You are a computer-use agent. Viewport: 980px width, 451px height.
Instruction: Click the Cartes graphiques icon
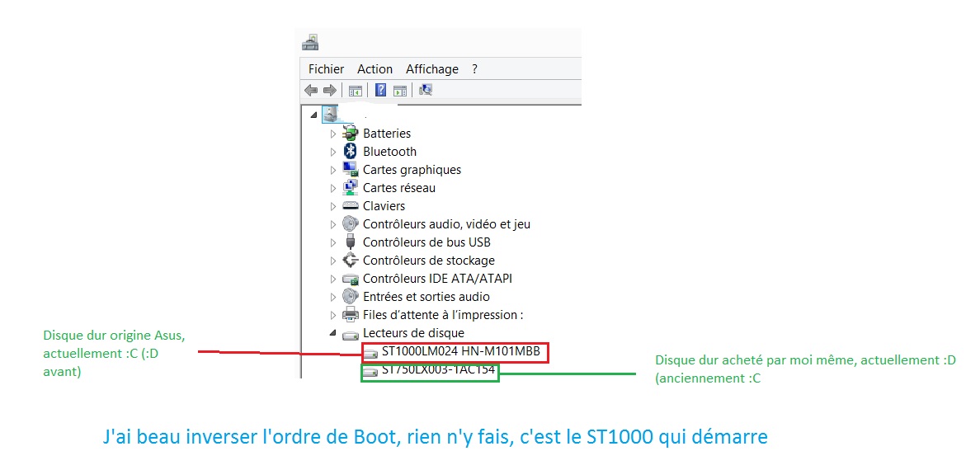pos(351,169)
